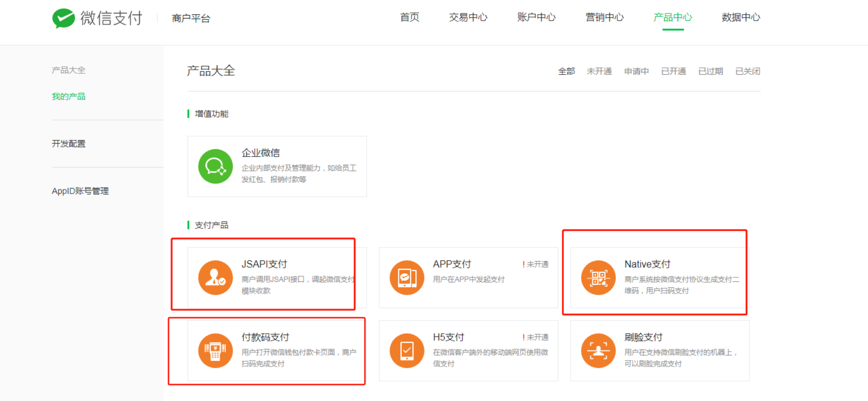Open the Native支付 product card title
The height and width of the screenshot is (401, 868).
(647, 264)
